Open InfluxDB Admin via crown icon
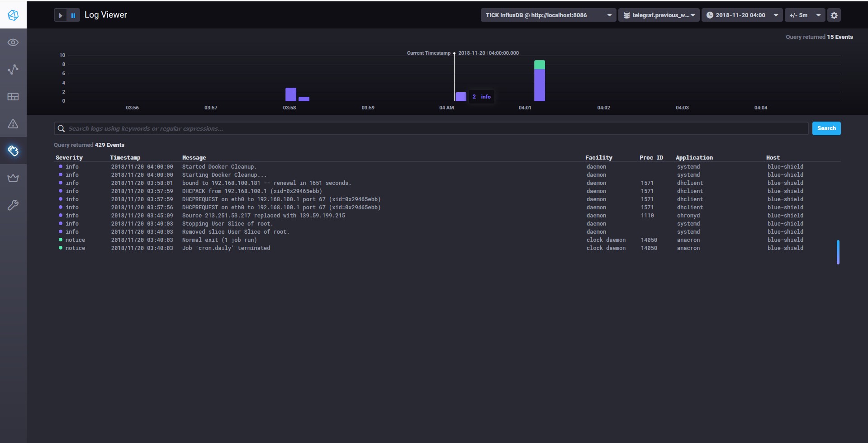Screen dimensions: 868x443 13,178
